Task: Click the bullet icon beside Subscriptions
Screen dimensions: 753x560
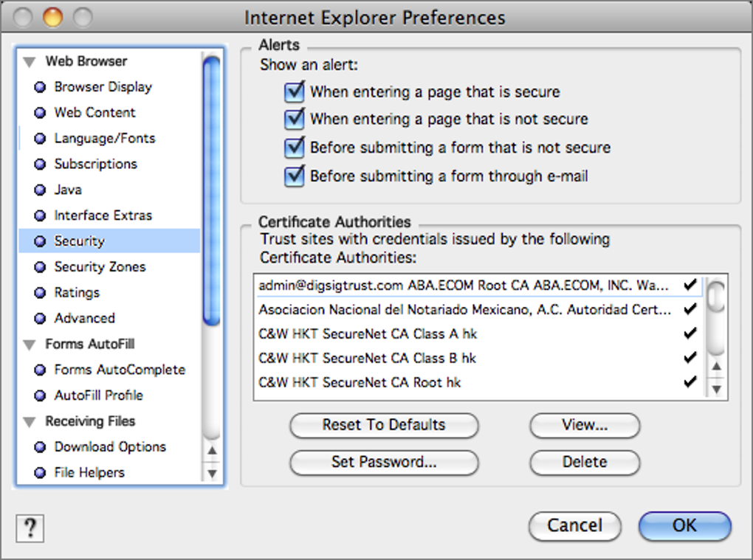Action: click(x=41, y=164)
